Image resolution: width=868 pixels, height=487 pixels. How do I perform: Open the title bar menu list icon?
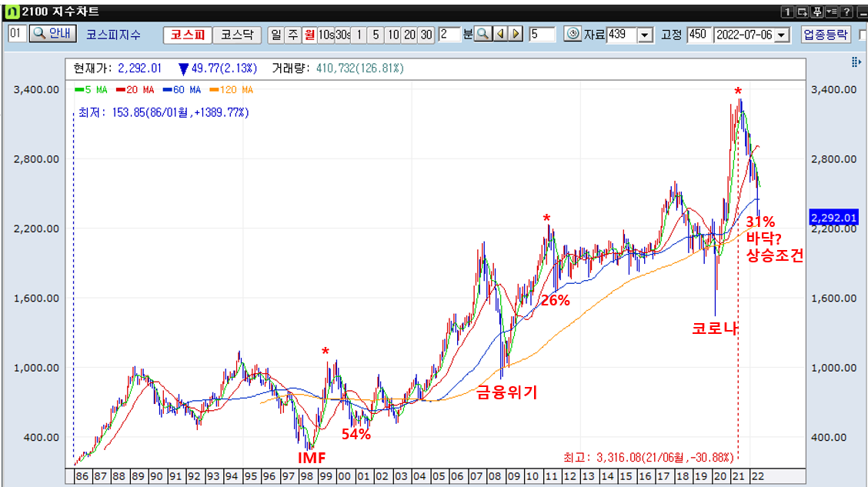pos(832,12)
